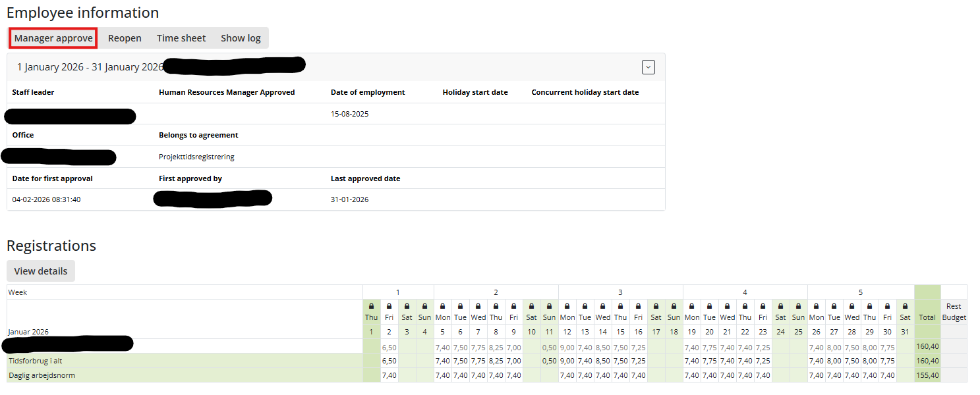Click the lock icon above Mon 26
This screenshot has height=395, width=980.
pos(816,306)
